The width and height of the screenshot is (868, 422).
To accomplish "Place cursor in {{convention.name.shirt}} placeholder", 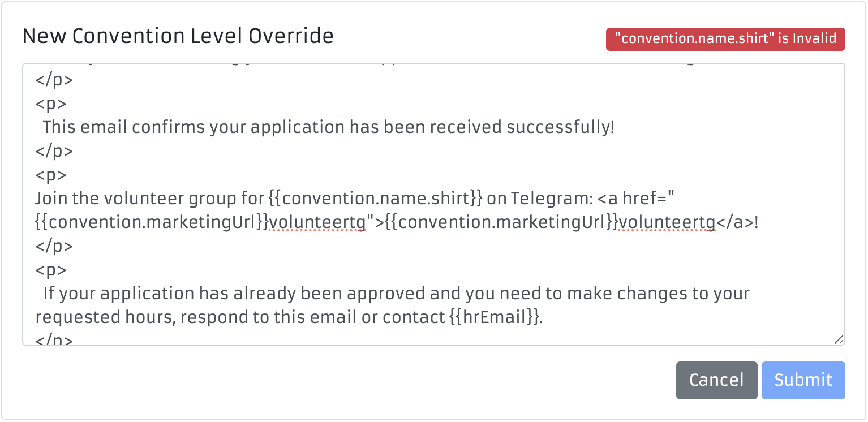I will pos(375,199).
